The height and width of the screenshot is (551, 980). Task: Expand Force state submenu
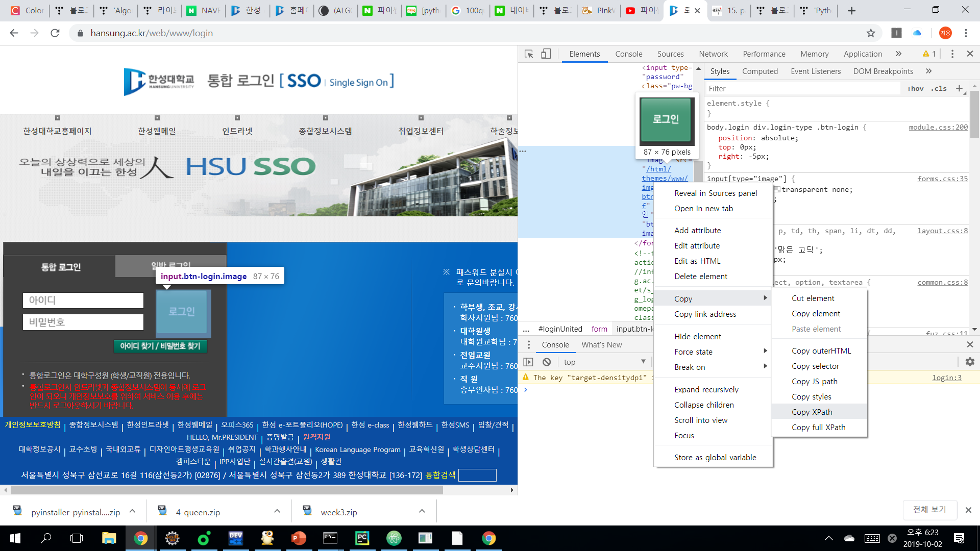pos(714,352)
